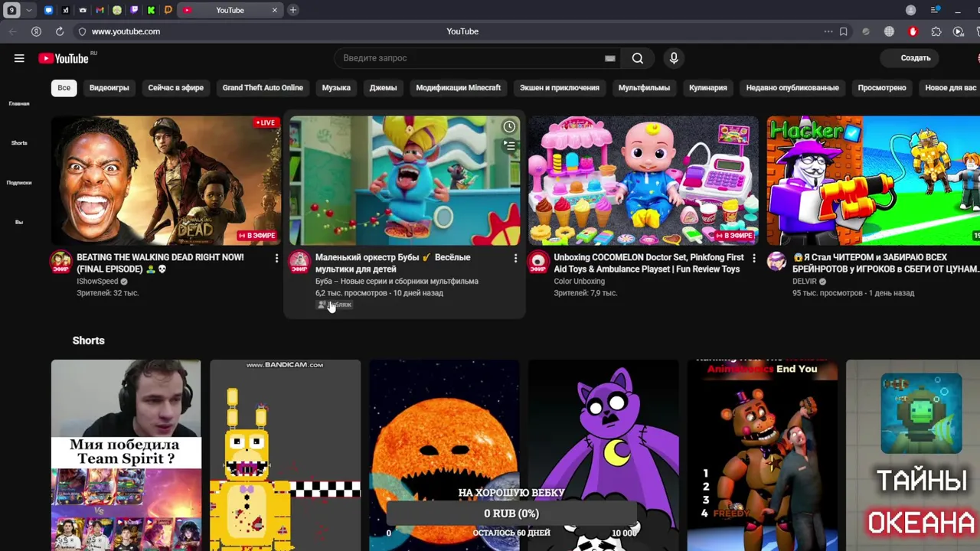Open the Буба cartoon video thumbnail
The image size is (980, 551).
[405, 181]
